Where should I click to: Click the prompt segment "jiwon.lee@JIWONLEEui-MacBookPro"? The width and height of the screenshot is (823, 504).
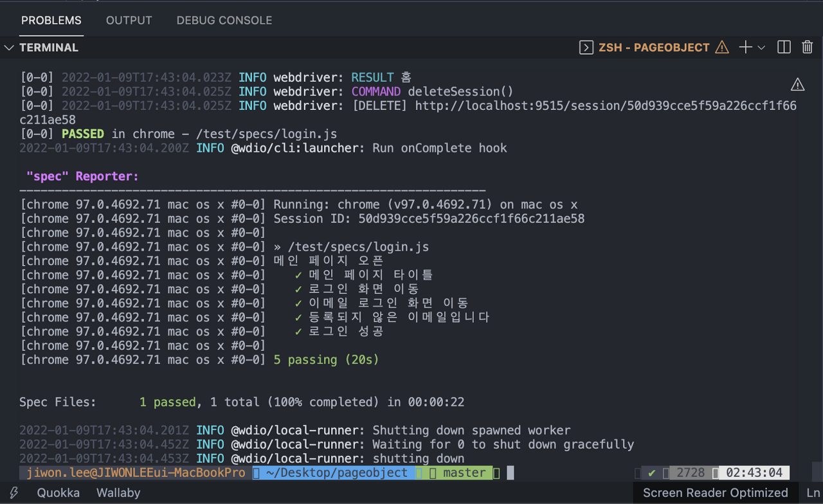click(136, 473)
